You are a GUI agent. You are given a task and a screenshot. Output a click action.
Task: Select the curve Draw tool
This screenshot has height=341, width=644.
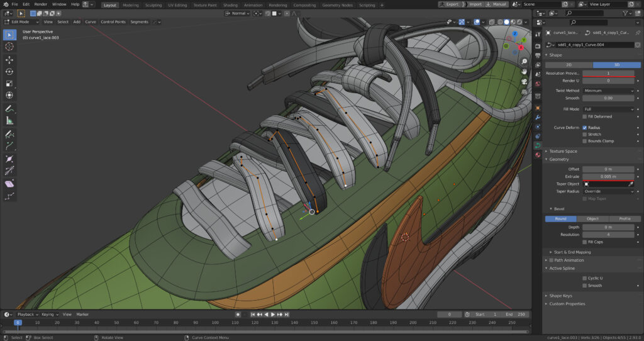tap(9, 134)
